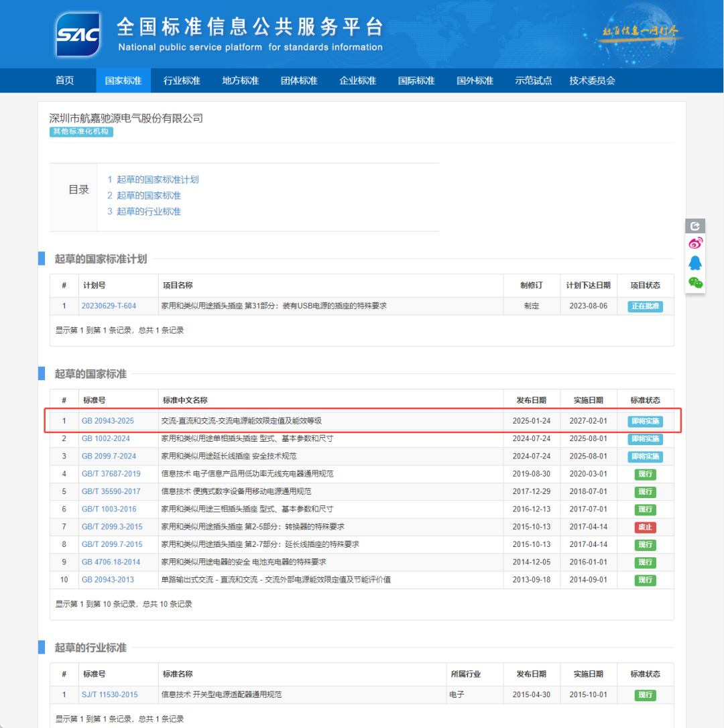This screenshot has width=724, height=728.
Task: Click the 其他标准化机构 tag label
Action: 81,132
